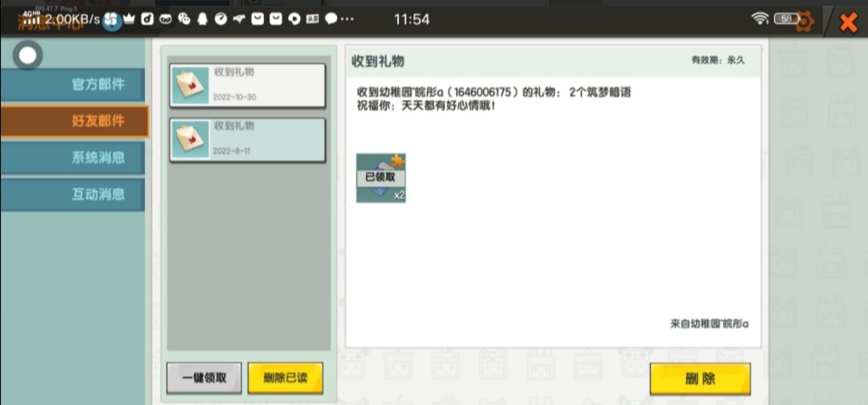Tap the QQ penguin notification icon

202,19
